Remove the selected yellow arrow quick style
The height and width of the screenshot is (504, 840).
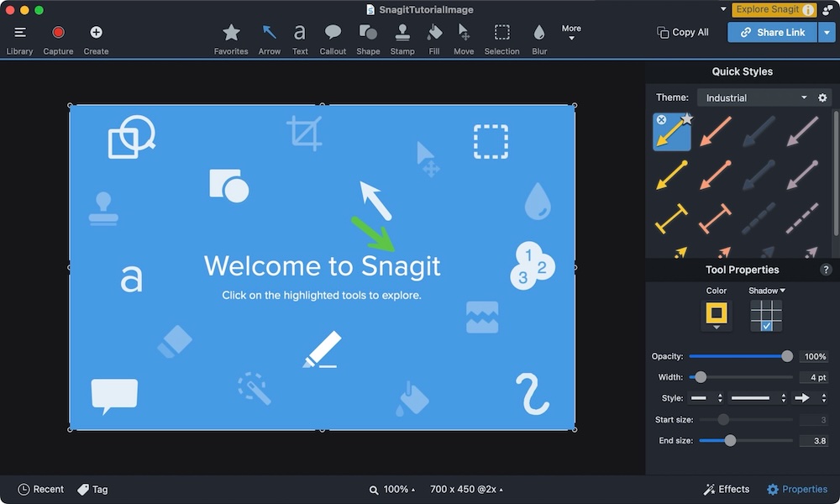point(662,119)
